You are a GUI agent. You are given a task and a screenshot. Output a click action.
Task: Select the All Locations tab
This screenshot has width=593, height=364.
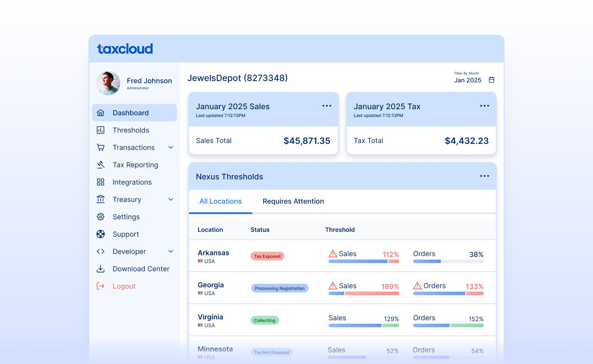220,201
